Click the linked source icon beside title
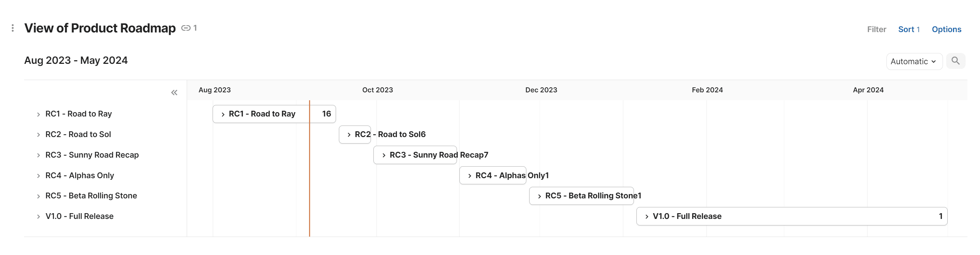This screenshot has height=255, width=980. pos(186,28)
